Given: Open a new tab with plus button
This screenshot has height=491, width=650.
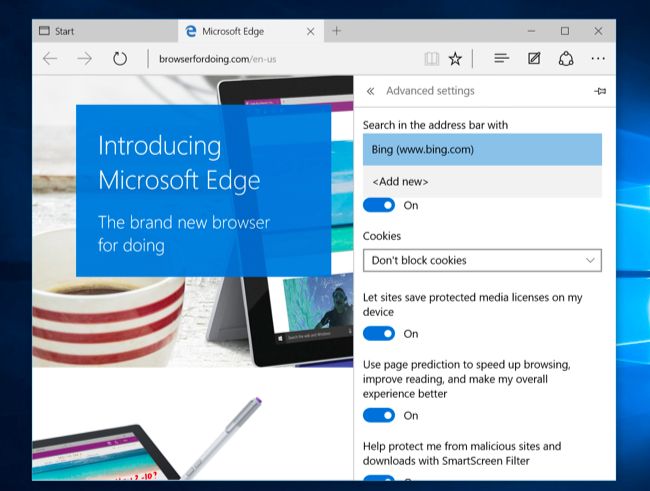Looking at the screenshot, I should [x=336, y=31].
